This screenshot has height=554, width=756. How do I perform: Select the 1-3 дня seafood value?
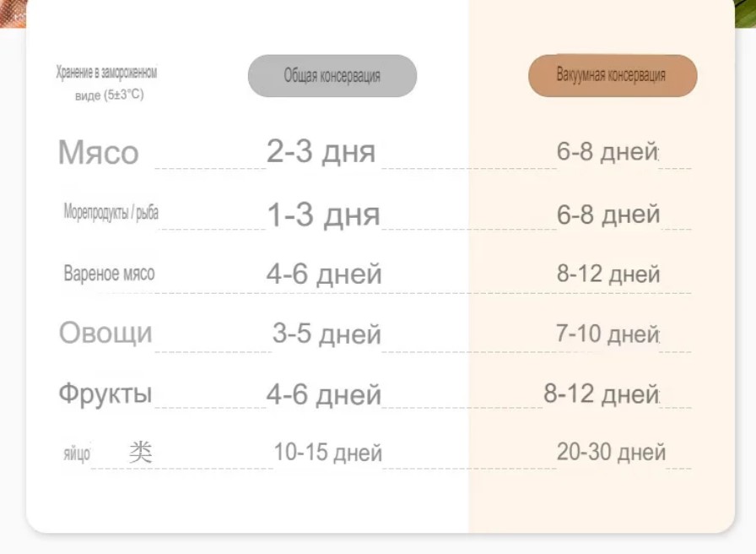point(323,215)
